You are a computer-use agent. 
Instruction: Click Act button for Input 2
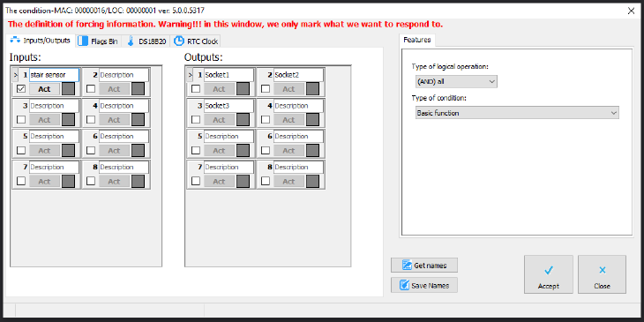click(x=114, y=89)
